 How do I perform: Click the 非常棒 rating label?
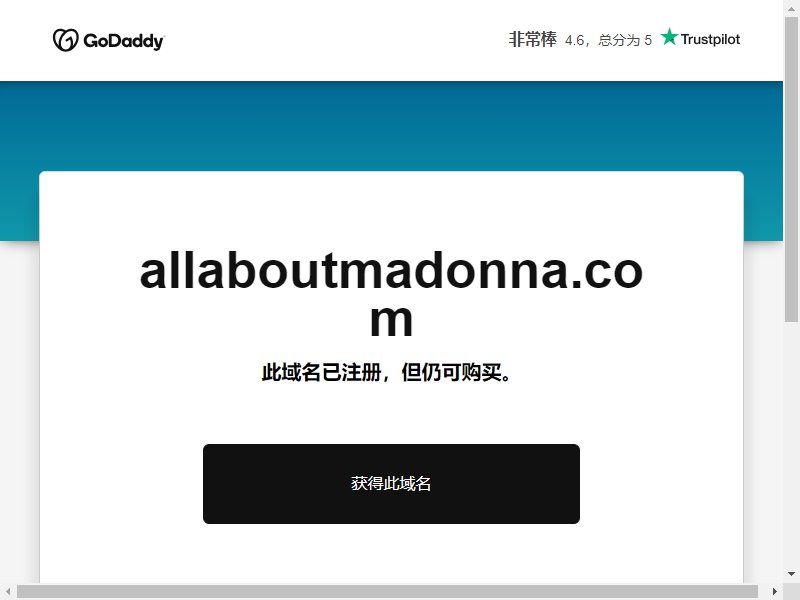tap(532, 39)
